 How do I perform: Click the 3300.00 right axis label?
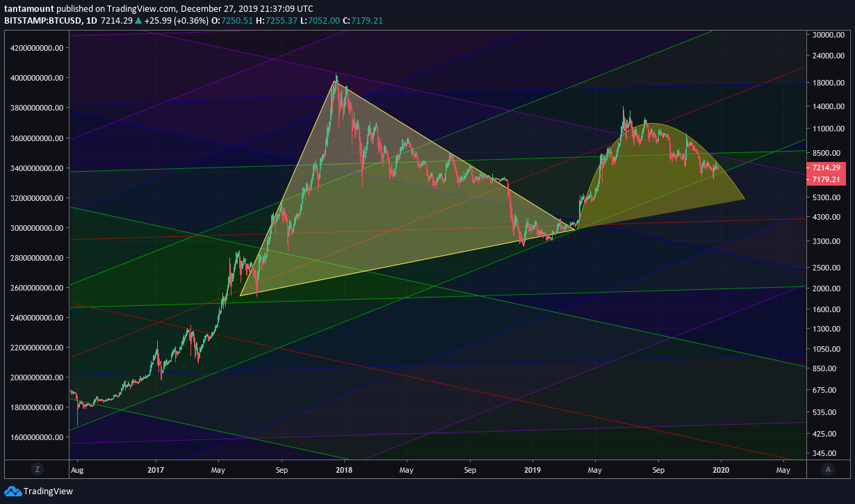(825, 241)
